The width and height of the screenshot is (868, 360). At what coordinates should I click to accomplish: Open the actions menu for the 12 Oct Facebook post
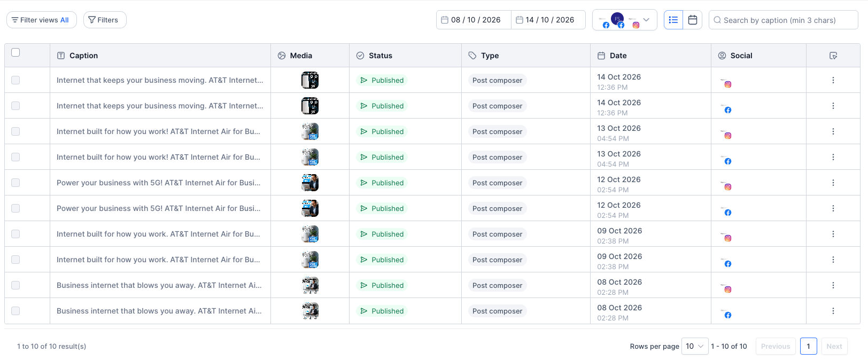833,208
